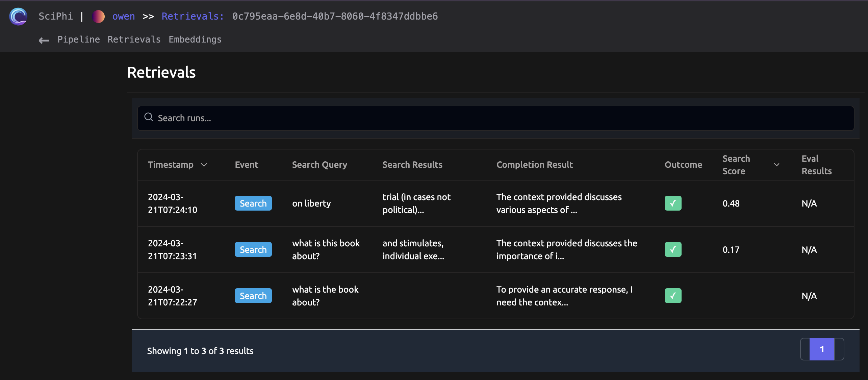
Task: Focus the 'Search runs...' input field
Action: tap(500, 118)
